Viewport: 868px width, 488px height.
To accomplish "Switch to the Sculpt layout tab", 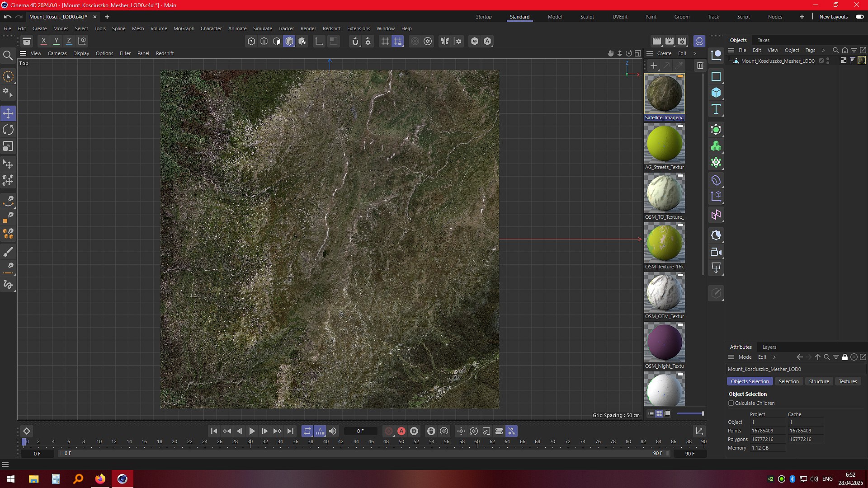I will click(587, 17).
